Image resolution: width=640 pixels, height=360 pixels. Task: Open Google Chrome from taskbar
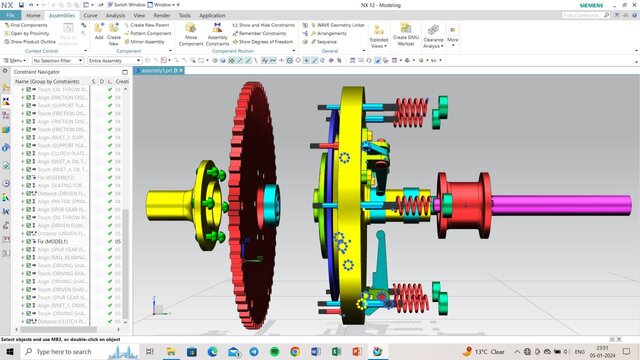coord(295,351)
